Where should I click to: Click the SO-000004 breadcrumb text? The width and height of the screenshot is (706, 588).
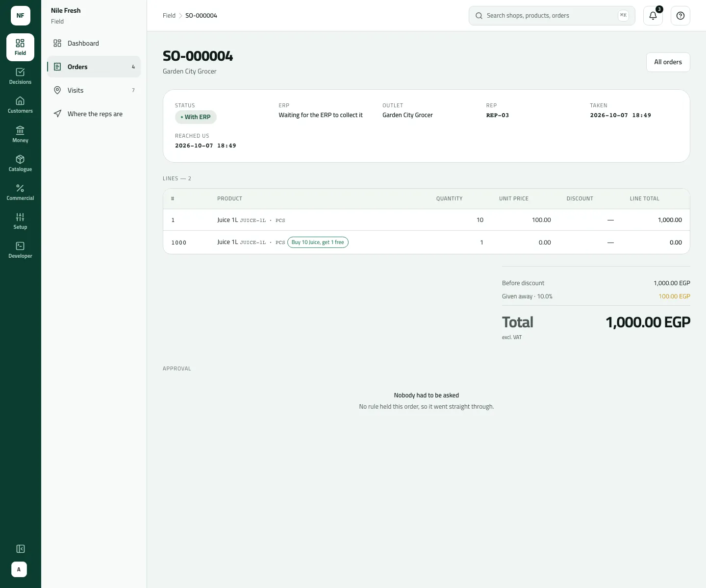201,16
